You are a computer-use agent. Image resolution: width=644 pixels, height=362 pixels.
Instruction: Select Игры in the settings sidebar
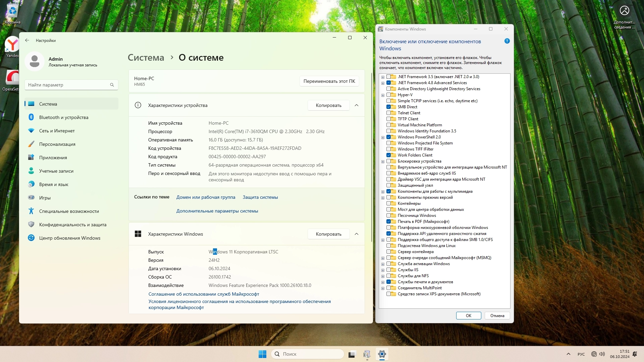45,198
